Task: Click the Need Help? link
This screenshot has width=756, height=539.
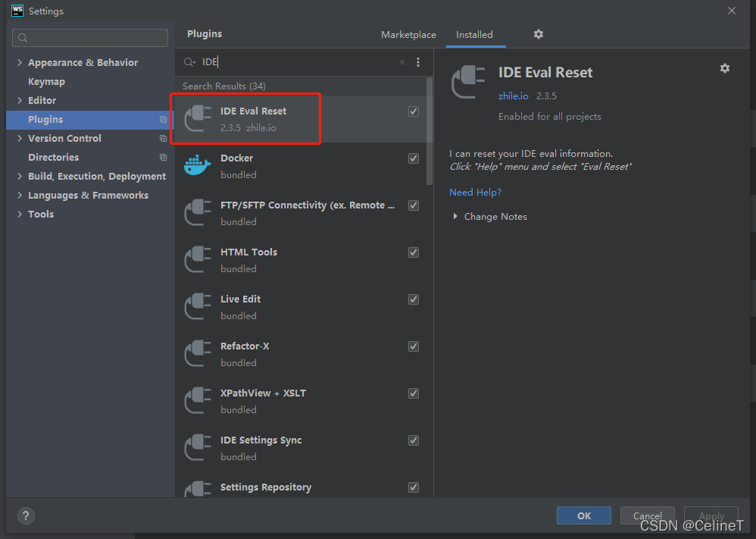Action: [x=475, y=192]
